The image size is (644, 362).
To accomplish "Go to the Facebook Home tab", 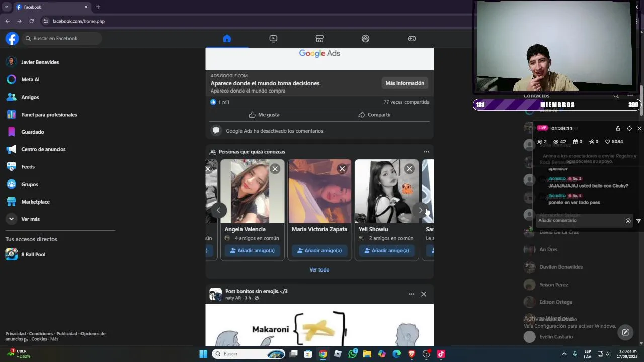I will [227, 39].
